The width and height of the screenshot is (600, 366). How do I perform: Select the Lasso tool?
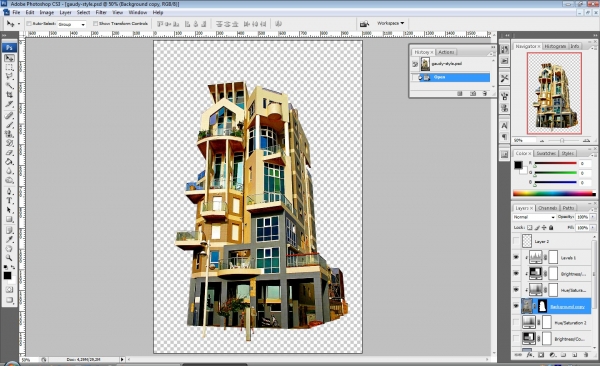pos(9,77)
